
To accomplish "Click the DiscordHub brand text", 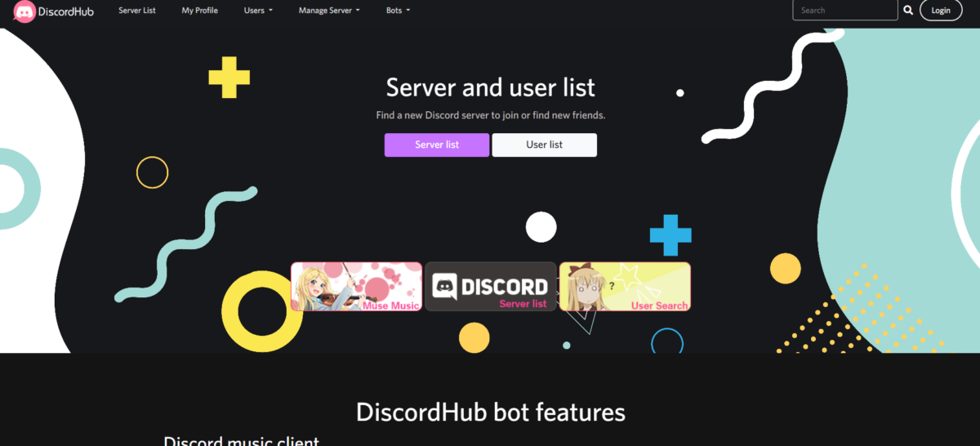I will [66, 11].
